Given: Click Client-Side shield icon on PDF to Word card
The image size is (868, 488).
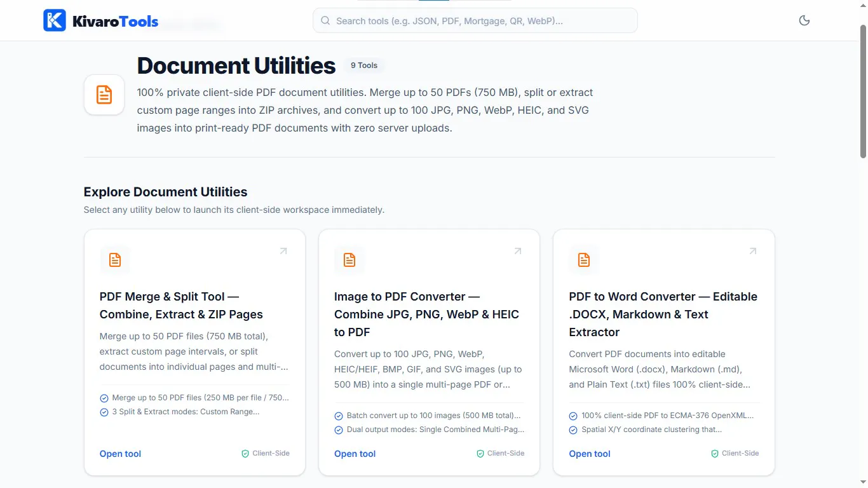Looking at the screenshot, I should pyautogui.click(x=715, y=454).
